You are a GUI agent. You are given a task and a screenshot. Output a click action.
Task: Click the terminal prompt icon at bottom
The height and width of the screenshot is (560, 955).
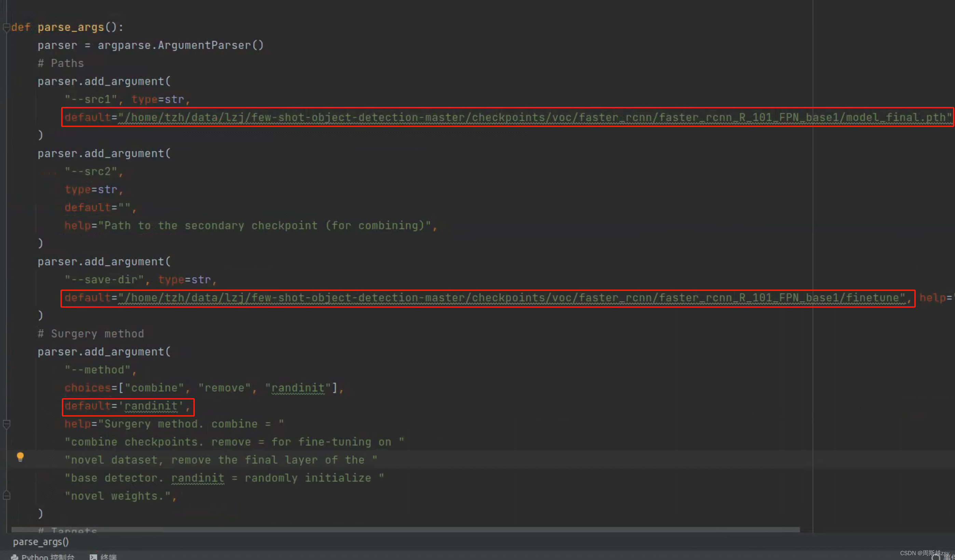pyautogui.click(x=93, y=557)
